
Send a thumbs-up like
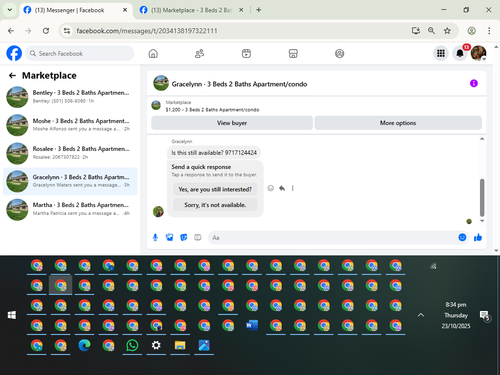pyautogui.click(x=478, y=237)
